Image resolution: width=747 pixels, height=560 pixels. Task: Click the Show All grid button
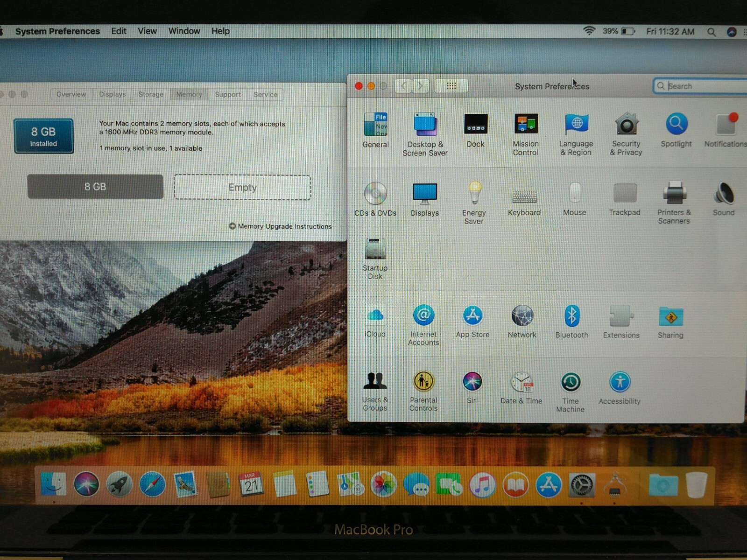(x=451, y=86)
